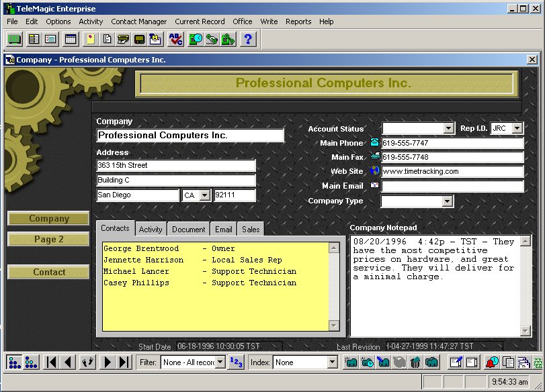The height and width of the screenshot is (392, 545).
Task: Click the copy documents icon
Action: [x=508, y=362]
